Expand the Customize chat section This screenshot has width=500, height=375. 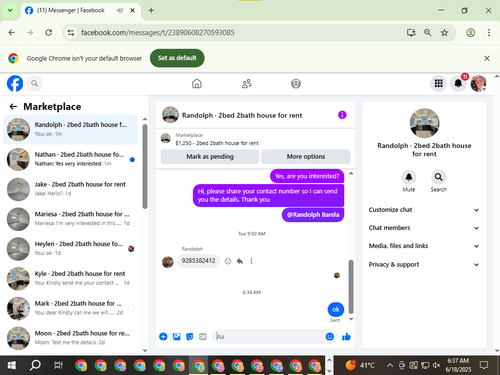click(x=424, y=210)
